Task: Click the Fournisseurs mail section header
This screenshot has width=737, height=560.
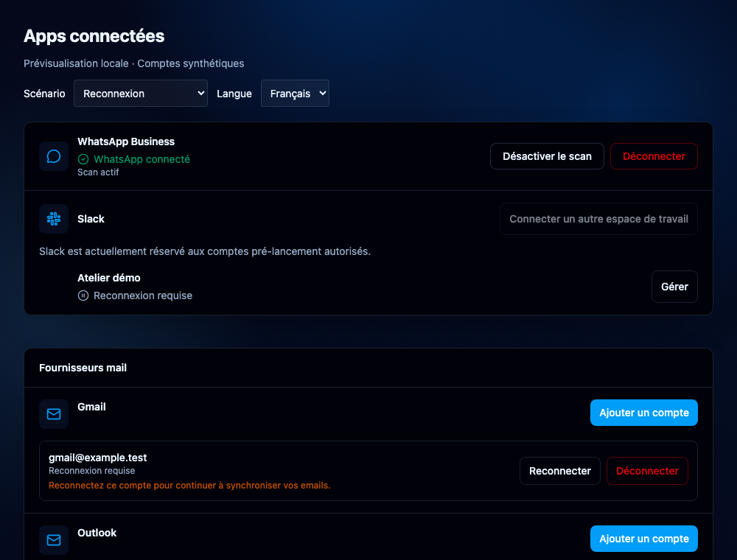Action: tap(83, 368)
